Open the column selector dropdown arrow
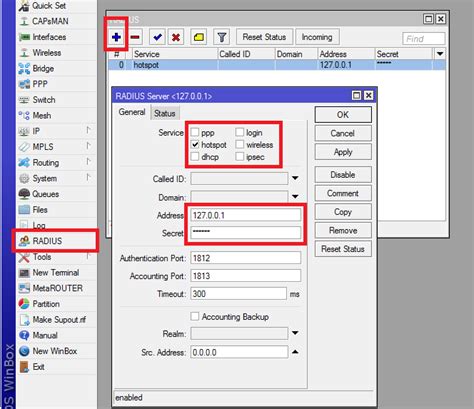Viewport: 474px width, 409px height. 440,54
